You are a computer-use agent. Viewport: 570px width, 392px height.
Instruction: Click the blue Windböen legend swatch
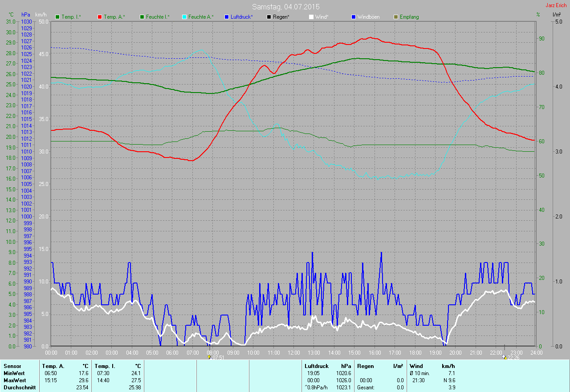[x=354, y=17]
